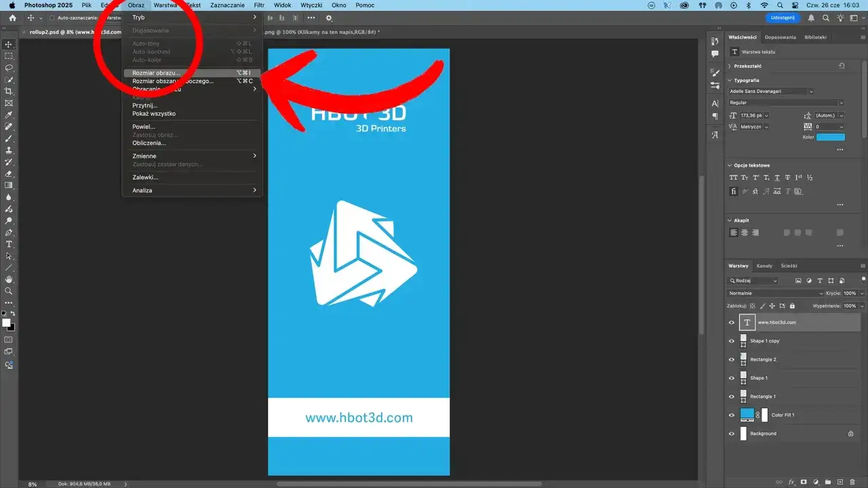Select the Zoom tool
The height and width of the screenshot is (488, 868).
pos(9,291)
